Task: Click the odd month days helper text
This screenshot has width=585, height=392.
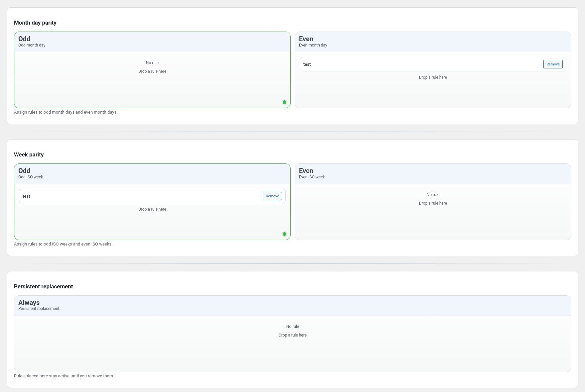Action: [x=66, y=112]
